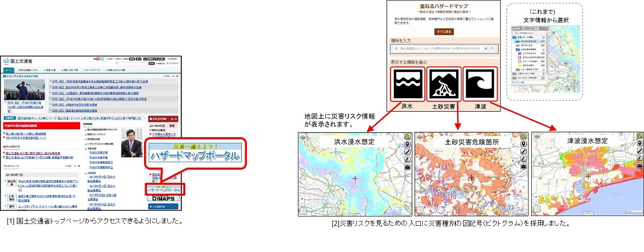Switch basemap thumbnail on 土砂災害危険箇所 map
Screen dimensions: 644x252
point(420,211)
